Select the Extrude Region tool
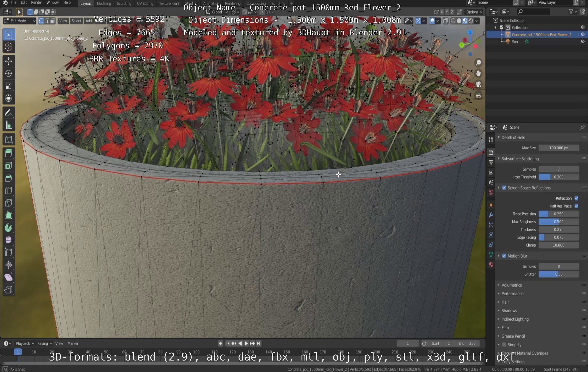Image resolution: width=588 pixels, height=372 pixels. coord(9,153)
